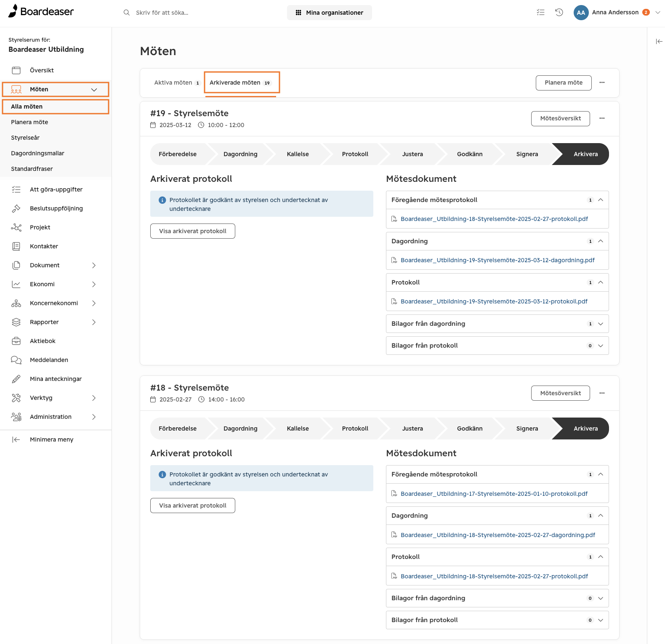Viewport: 665px width, 644px height.
Task: Click Visa arkiverat protokoll for meeting #18
Action: click(x=193, y=506)
